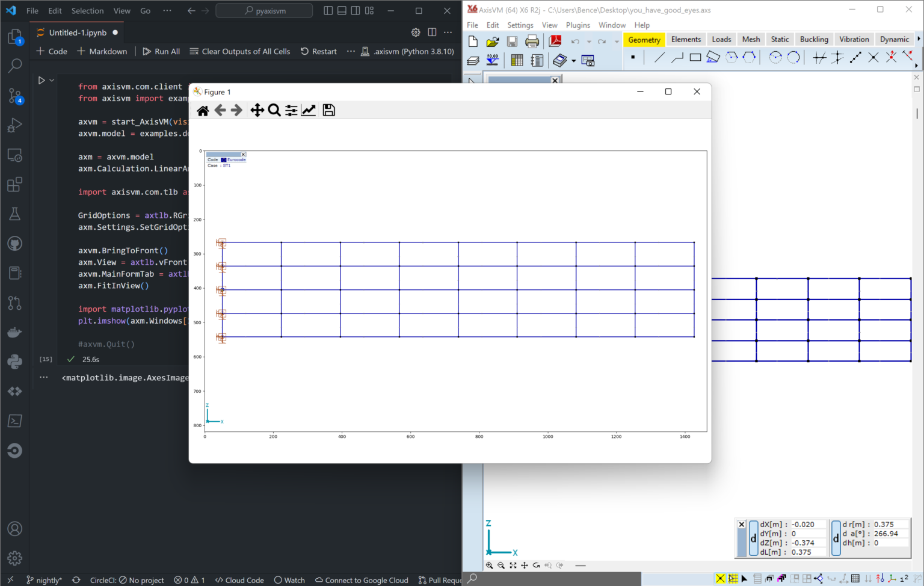The height and width of the screenshot is (586, 924).
Task: Click Clear Outputs of All Cells
Action: click(x=239, y=52)
